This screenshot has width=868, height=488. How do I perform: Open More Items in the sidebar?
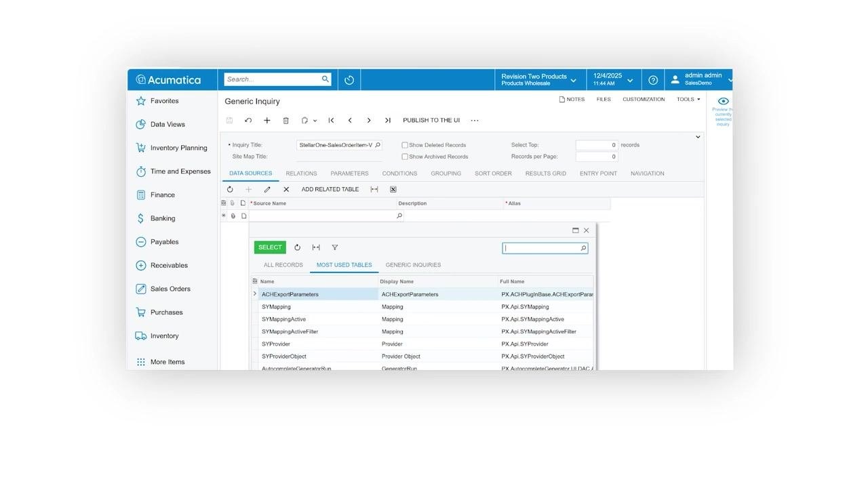point(167,362)
